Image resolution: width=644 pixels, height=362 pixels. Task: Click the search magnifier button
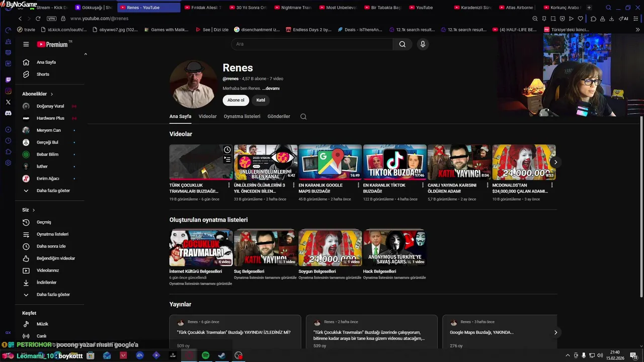(403, 44)
